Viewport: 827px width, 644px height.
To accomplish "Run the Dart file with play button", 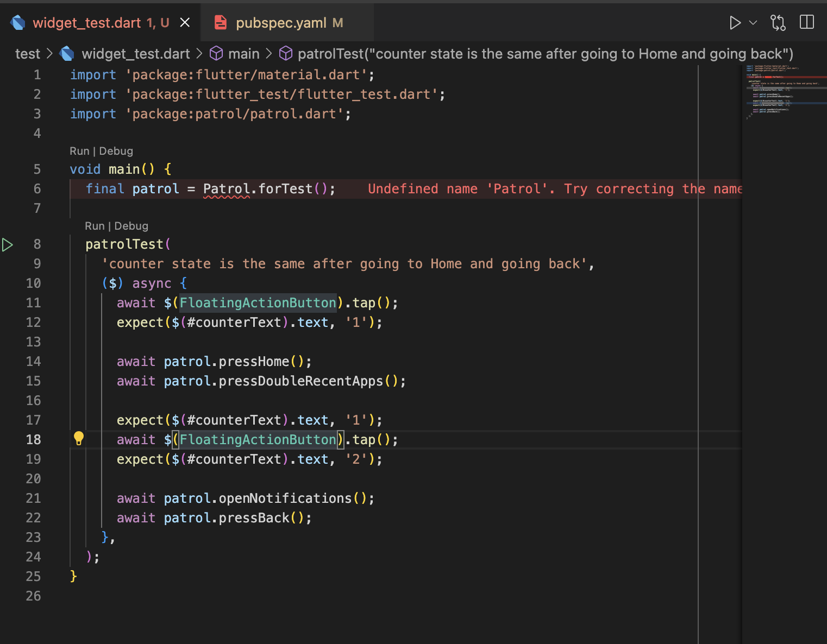I will 735,23.
